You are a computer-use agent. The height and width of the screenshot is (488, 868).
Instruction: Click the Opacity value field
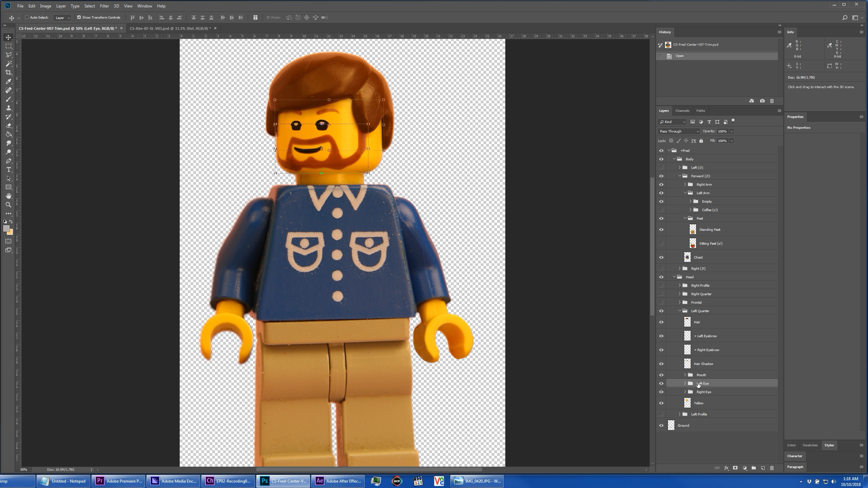723,131
